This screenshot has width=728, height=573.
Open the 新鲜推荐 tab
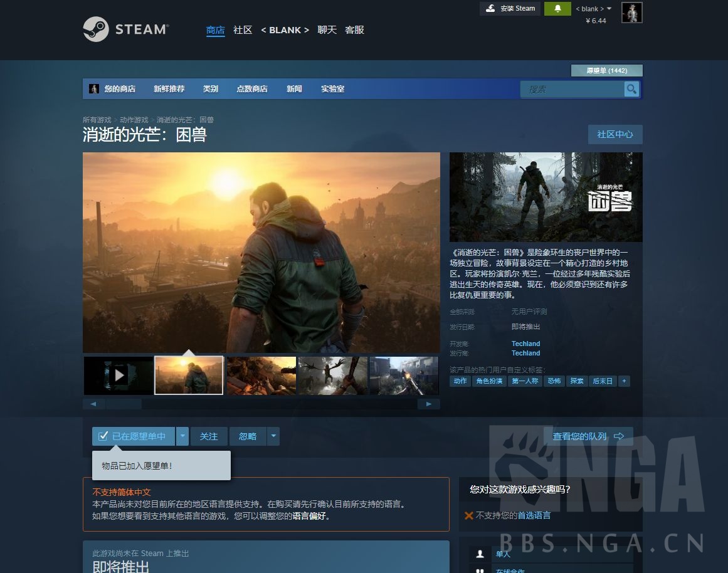point(169,88)
